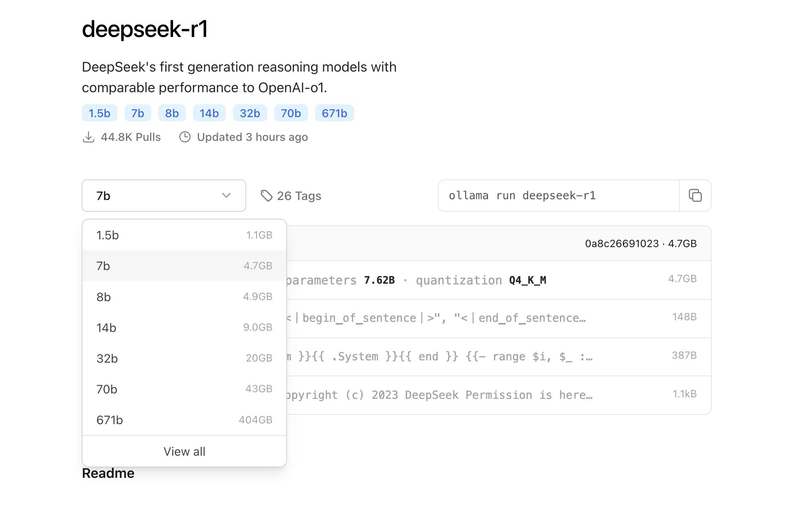Click the tag icon beside 26 Tags
This screenshot has width=812, height=523.
266,196
